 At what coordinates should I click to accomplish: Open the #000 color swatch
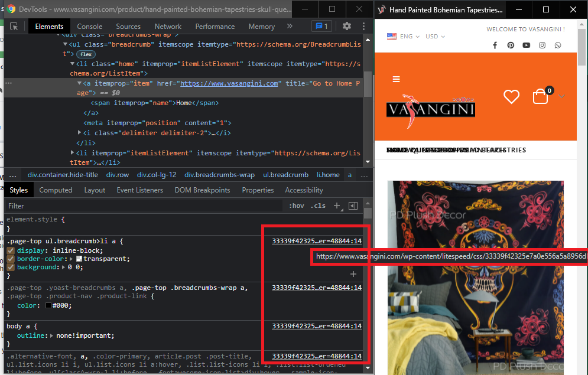click(48, 305)
